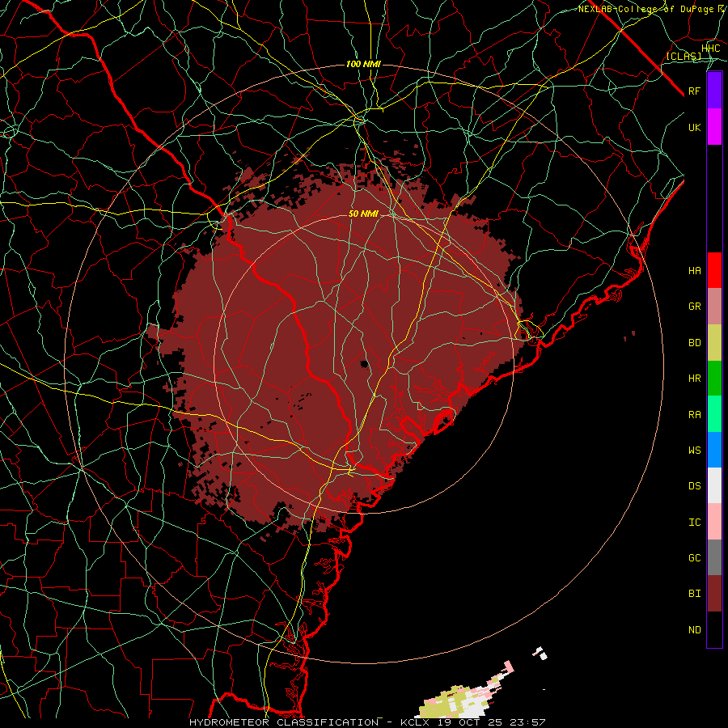Click the [CLAS] unit label
The width and height of the screenshot is (728, 728).
click(684, 56)
